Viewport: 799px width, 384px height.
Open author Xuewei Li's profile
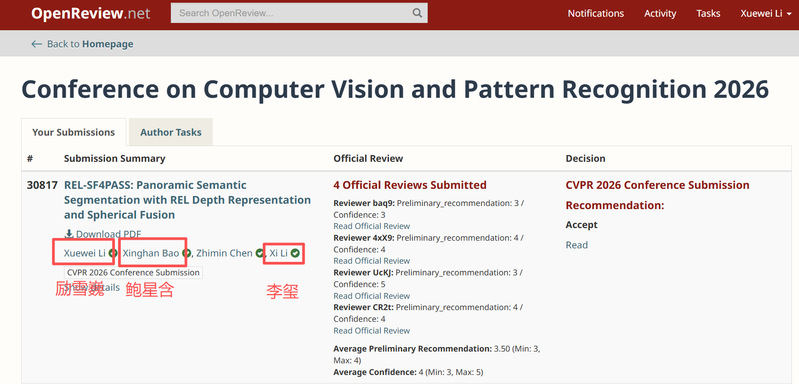[85, 253]
